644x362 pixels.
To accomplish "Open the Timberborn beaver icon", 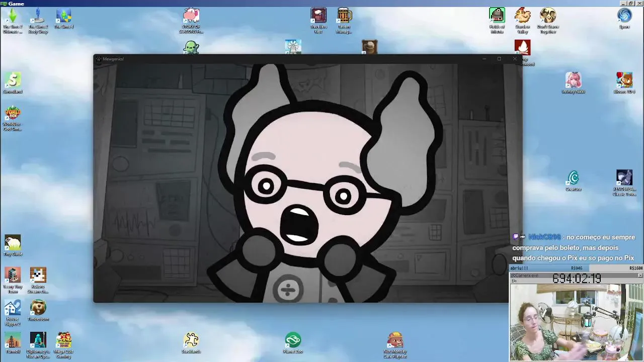I will [38, 311].
